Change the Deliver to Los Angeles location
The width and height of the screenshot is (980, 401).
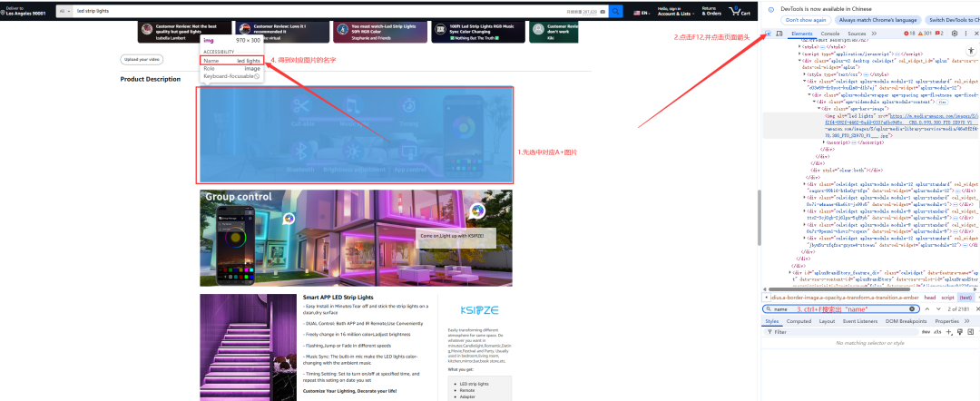pos(24,11)
